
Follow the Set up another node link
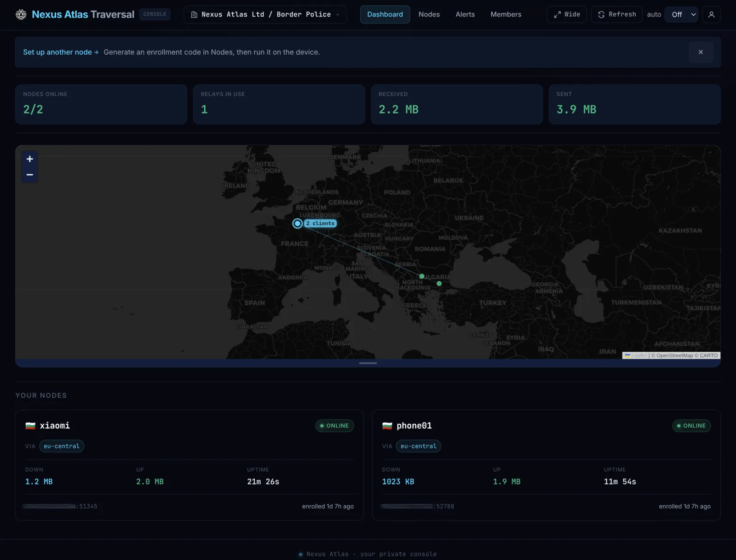click(61, 52)
